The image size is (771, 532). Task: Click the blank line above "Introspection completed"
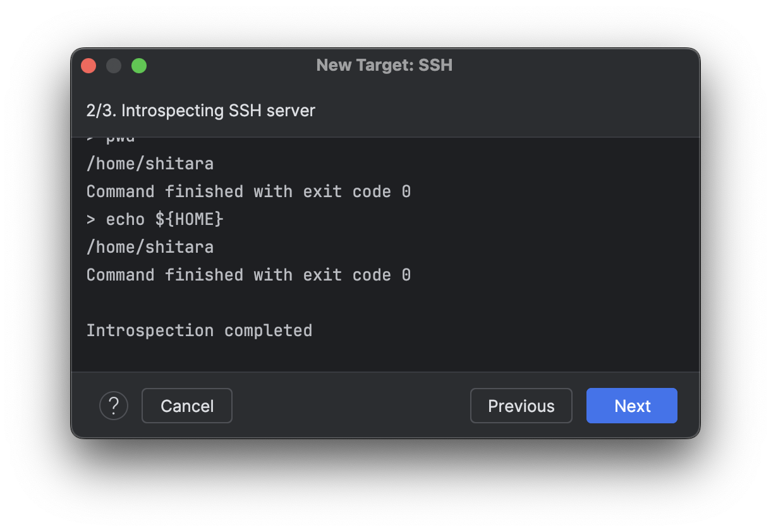click(x=253, y=303)
